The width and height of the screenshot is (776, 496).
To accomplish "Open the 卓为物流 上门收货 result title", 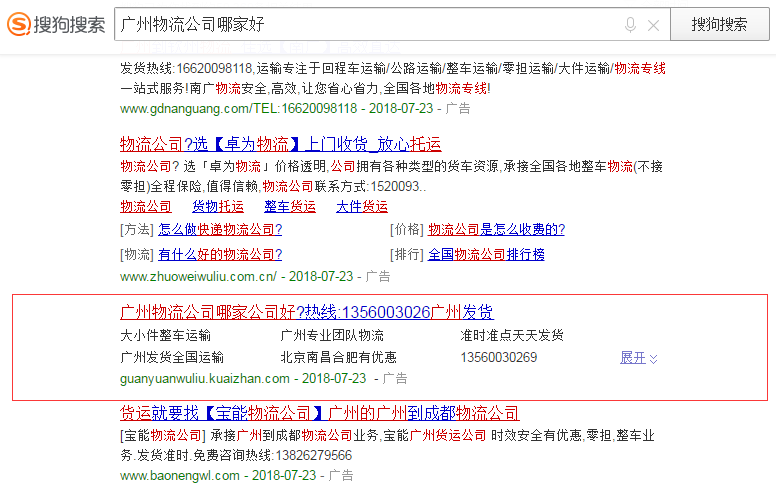I will (281, 144).
